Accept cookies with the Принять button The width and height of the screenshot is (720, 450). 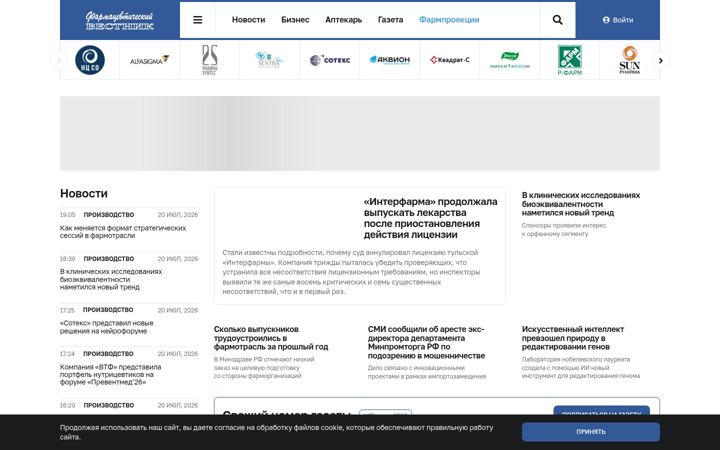click(591, 432)
